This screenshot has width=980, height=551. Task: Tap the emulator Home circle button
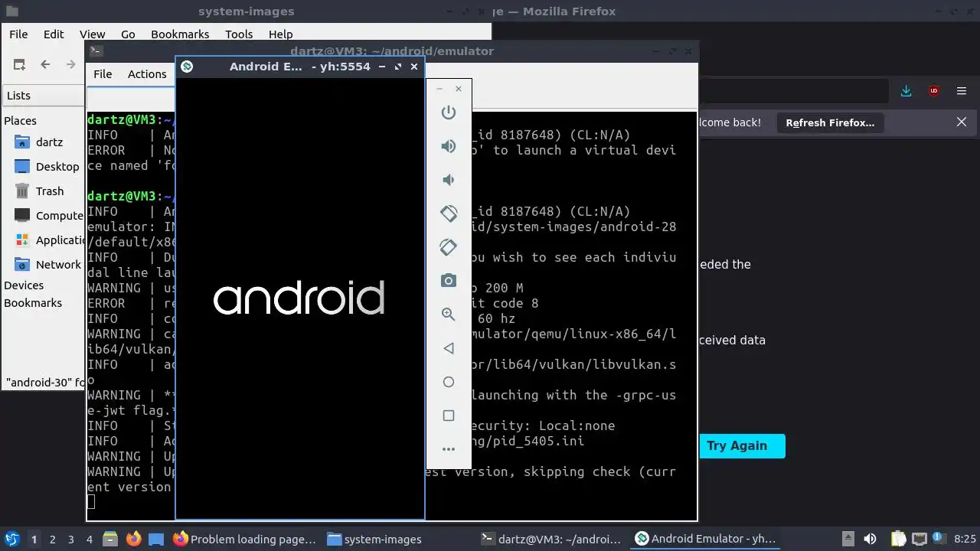[x=449, y=382]
